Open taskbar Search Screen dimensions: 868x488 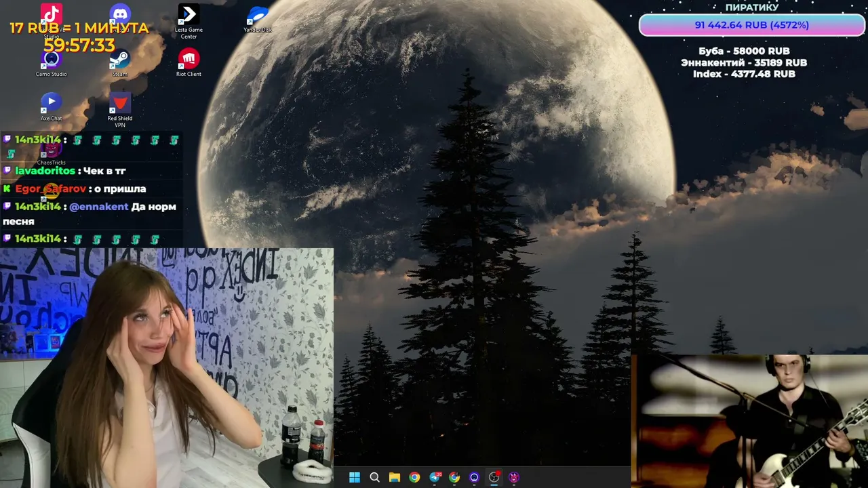(374, 477)
